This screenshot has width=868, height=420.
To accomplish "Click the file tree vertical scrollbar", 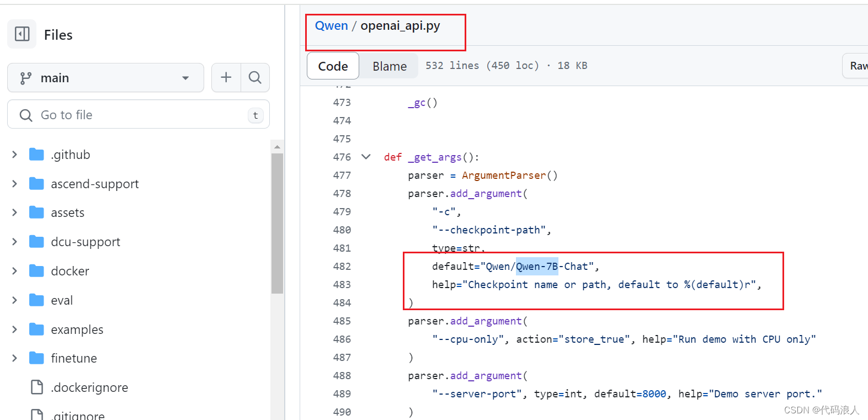I will (x=277, y=224).
